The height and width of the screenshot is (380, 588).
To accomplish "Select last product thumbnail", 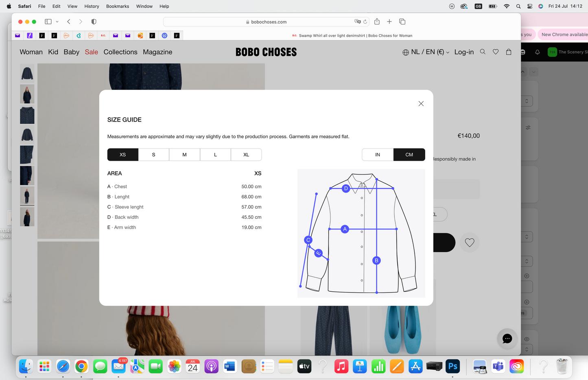I will [27, 217].
